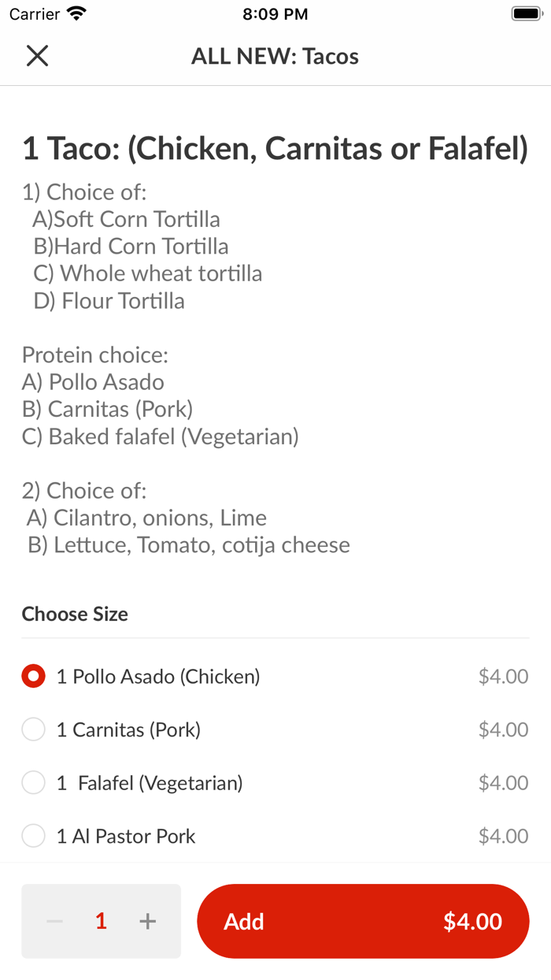Tap the quantity number showing 1
Viewport: 551px width, 980px height.
pos(100,921)
